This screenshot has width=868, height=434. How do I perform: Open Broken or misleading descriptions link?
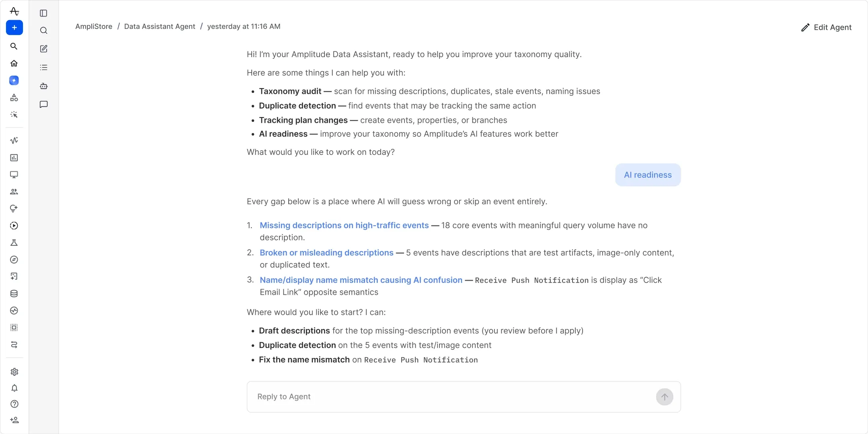326,253
